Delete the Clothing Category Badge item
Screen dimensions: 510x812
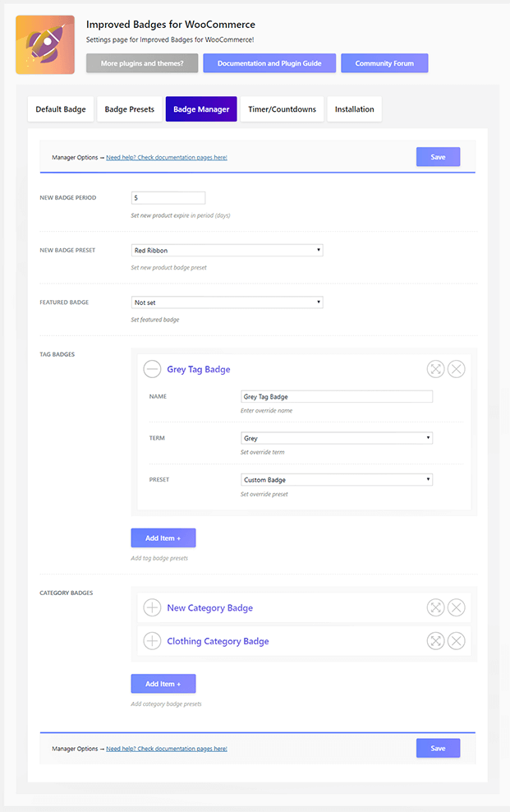pos(457,641)
